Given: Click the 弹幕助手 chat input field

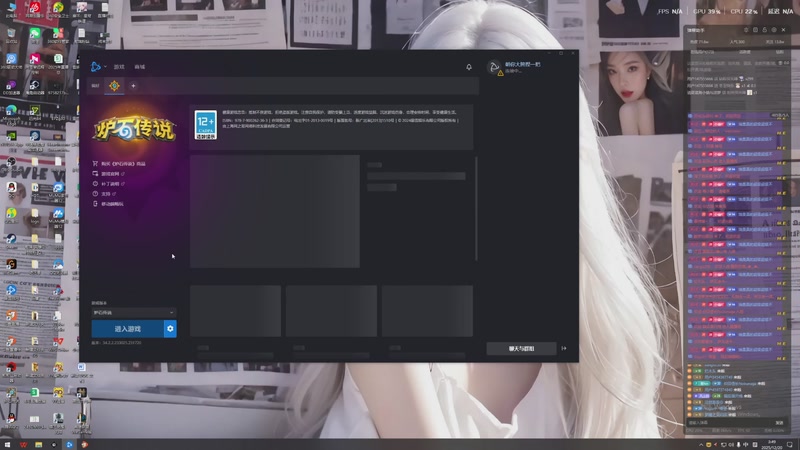Looking at the screenshot, I should point(730,423).
